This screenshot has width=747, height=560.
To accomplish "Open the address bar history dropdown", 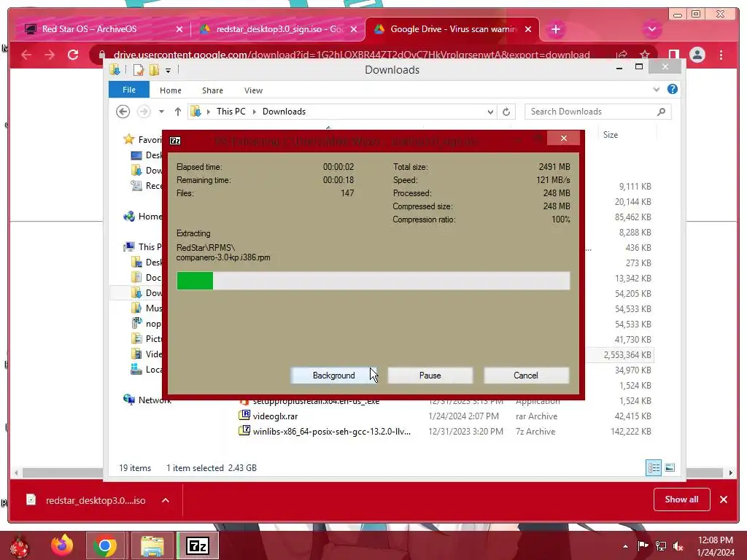I will (490, 112).
